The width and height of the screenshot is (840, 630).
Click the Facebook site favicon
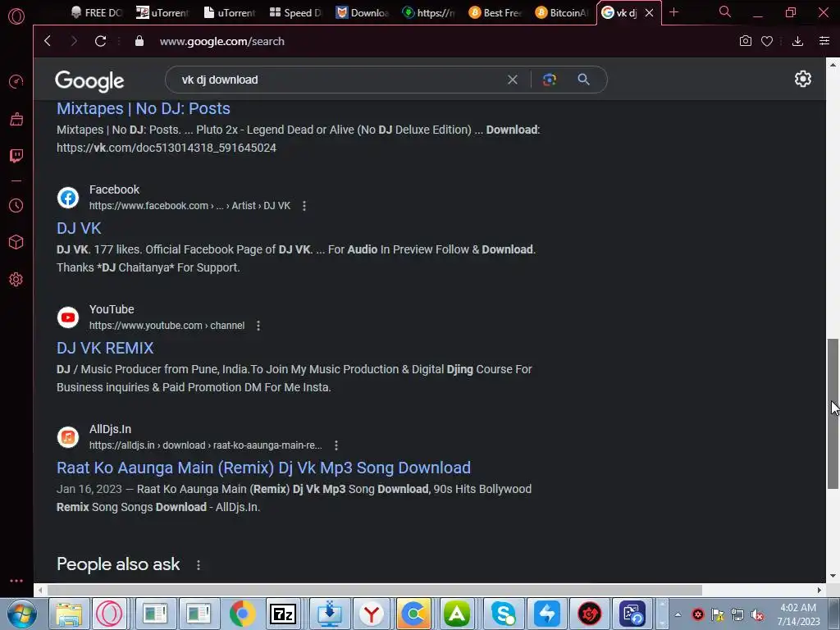coord(68,198)
